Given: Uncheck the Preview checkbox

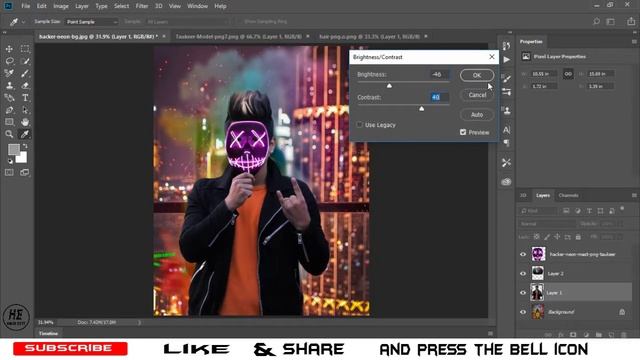Looking at the screenshot, I should (463, 132).
